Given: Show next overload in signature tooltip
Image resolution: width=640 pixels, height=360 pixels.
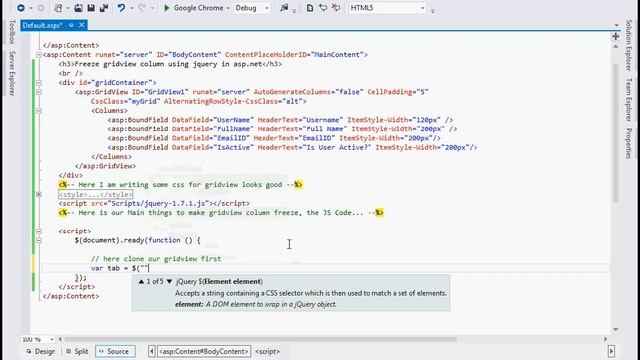Looking at the screenshot, I should 169,282.
